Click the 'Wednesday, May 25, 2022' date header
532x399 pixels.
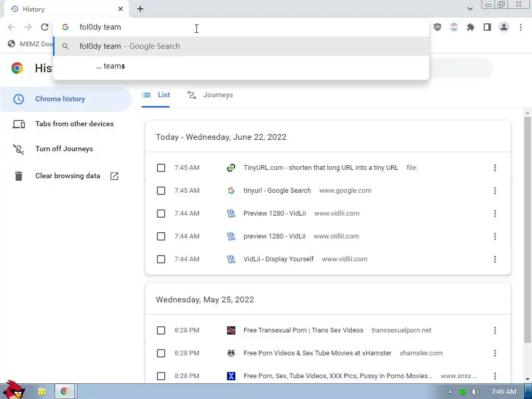point(205,300)
